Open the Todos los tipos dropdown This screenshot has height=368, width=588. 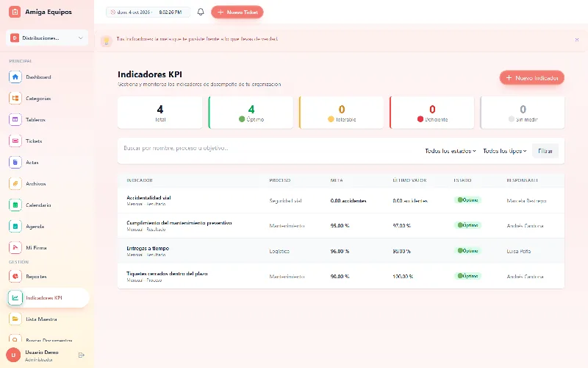(505, 151)
